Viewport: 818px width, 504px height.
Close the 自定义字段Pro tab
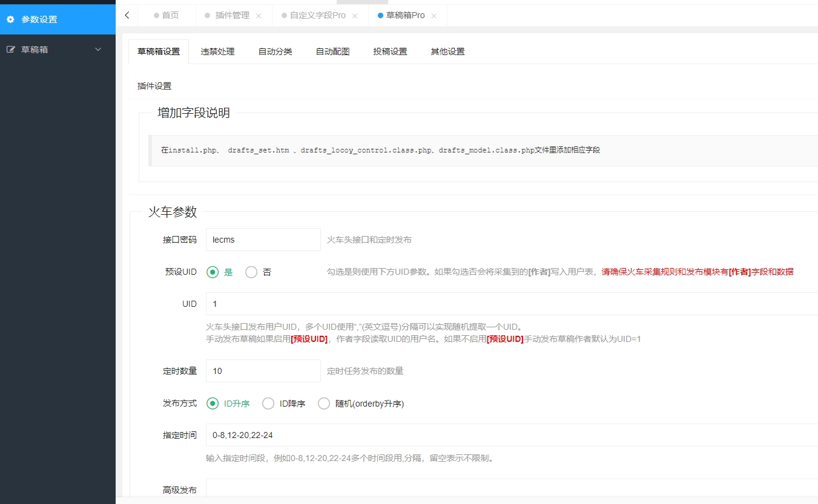[355, 16]
